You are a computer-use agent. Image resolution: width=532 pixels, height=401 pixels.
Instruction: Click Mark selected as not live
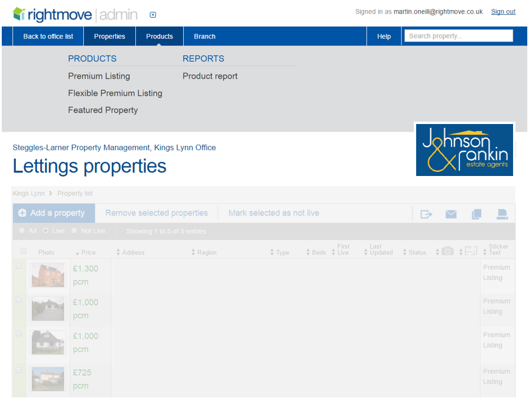click(274, 213)
